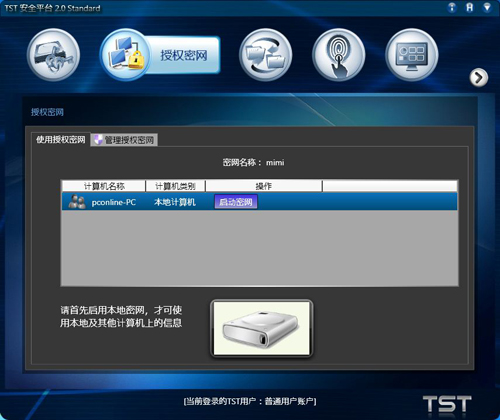Sort by 计算机类别 column header

coord(175,186)
